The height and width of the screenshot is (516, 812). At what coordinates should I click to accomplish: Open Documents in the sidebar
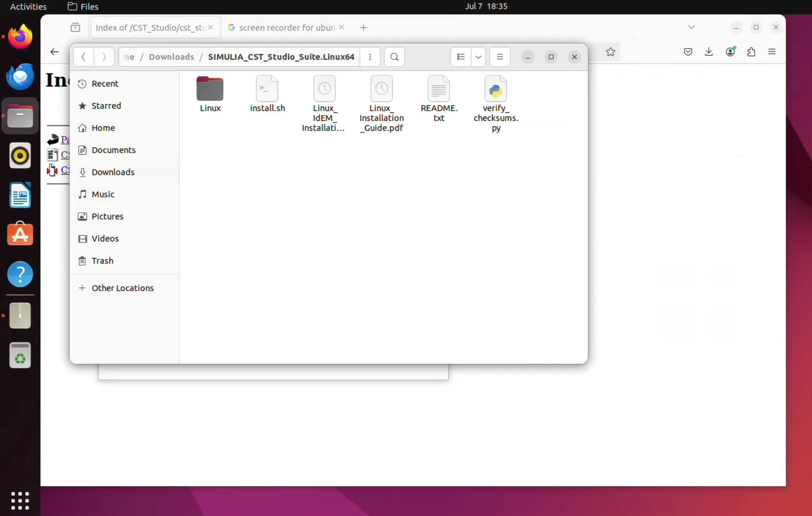click(124, 150)
